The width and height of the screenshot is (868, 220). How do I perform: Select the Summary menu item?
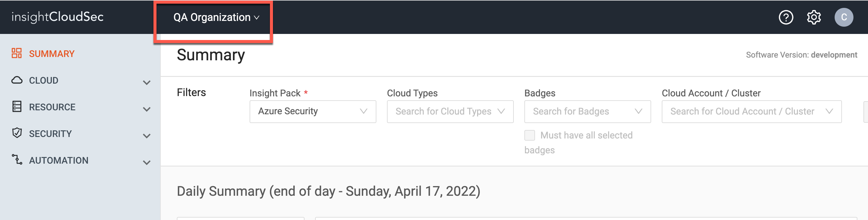[52, 54]
